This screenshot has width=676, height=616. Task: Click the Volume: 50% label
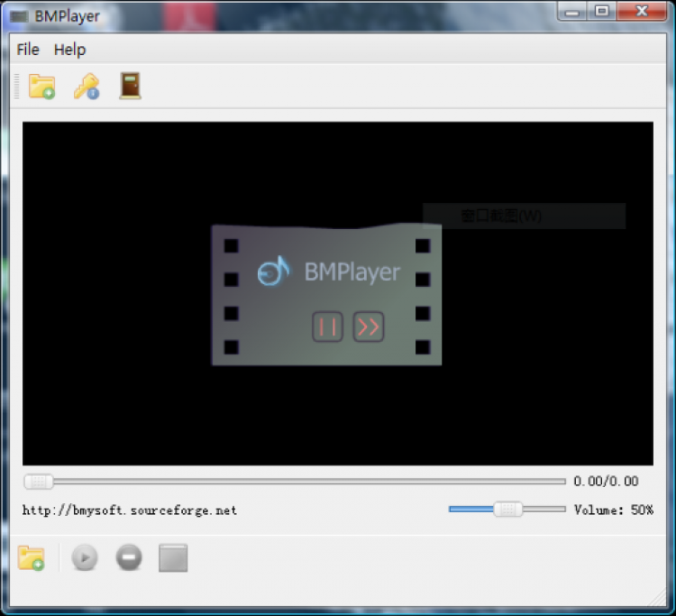point(614,510)
